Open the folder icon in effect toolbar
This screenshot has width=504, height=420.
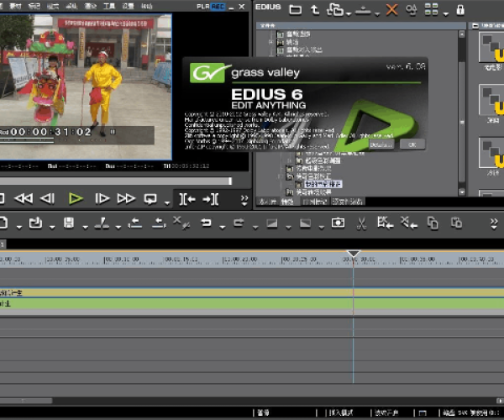point(295,10)
